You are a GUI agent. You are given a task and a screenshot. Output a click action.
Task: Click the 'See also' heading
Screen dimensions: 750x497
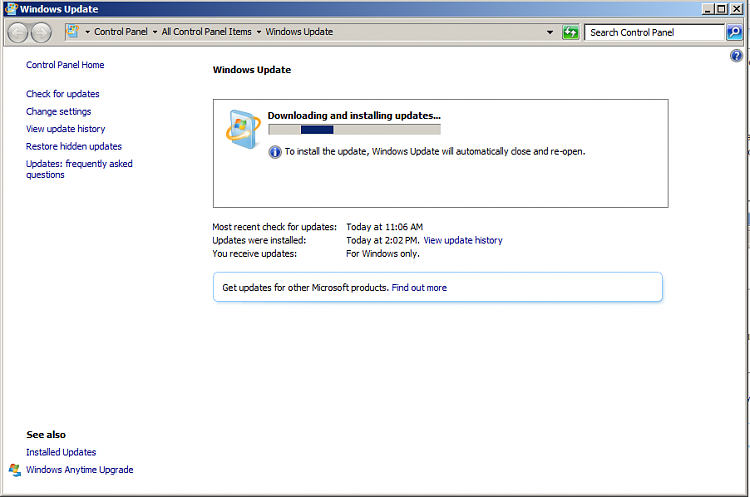[x=46, y=435]
